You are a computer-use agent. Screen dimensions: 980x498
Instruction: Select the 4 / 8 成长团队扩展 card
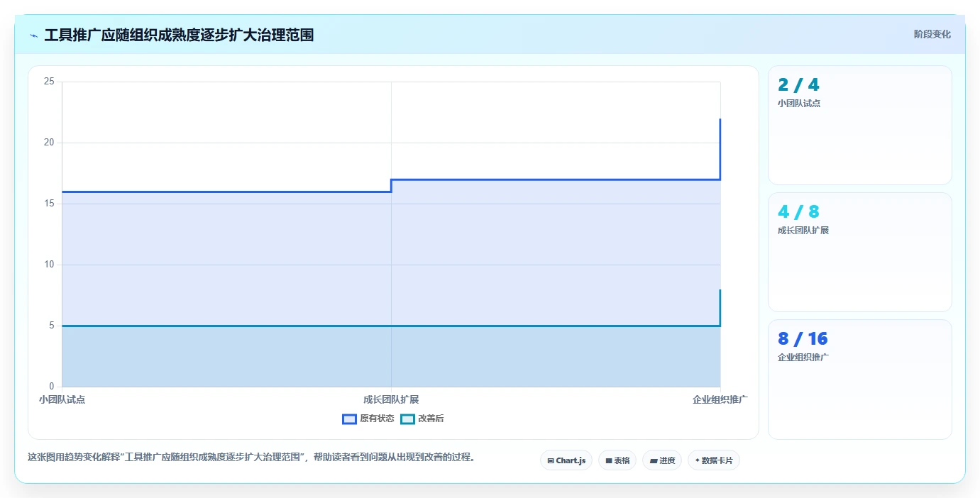[x=859, y=252]
